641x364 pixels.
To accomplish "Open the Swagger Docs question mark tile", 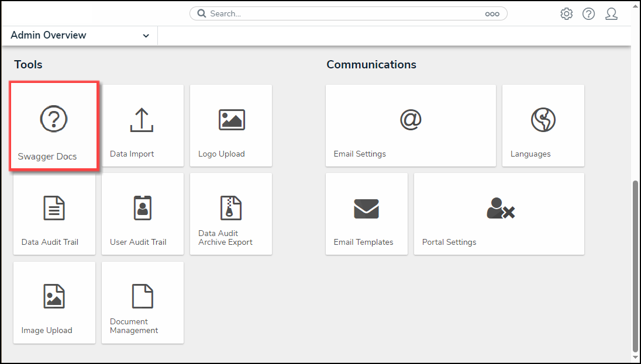I will (x=54, y=119).
